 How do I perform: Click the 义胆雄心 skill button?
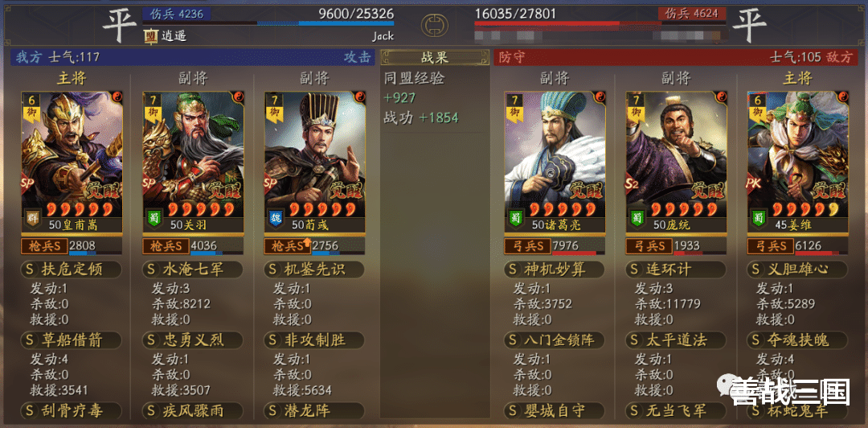797,270
